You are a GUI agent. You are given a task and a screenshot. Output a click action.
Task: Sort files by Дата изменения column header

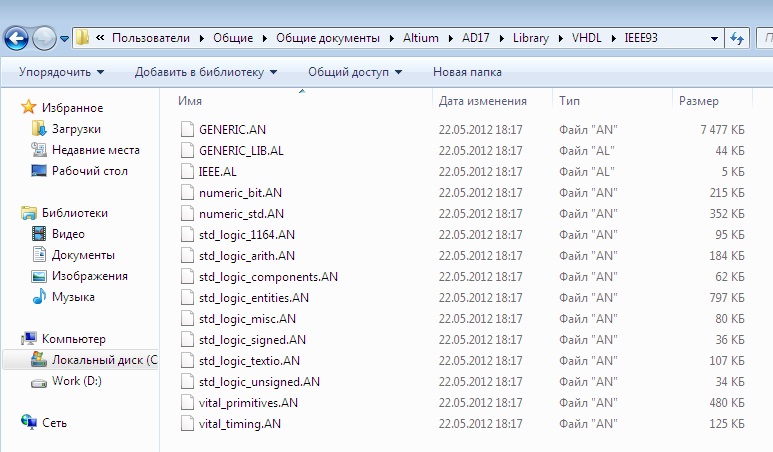[x=482, y=101]
